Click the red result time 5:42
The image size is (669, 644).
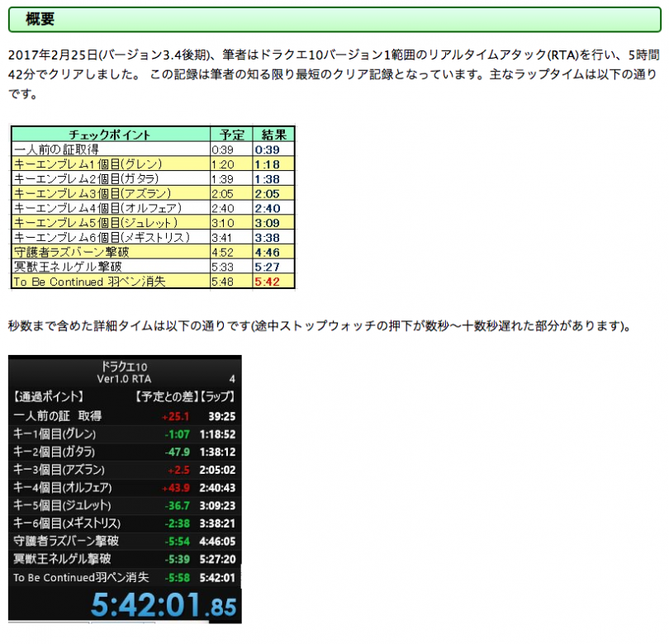click(267, 282)
